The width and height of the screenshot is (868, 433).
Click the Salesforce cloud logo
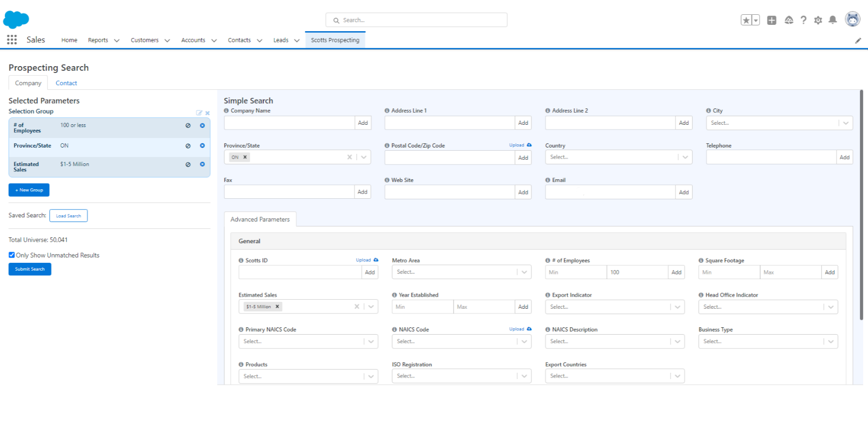tap(16, 20)
